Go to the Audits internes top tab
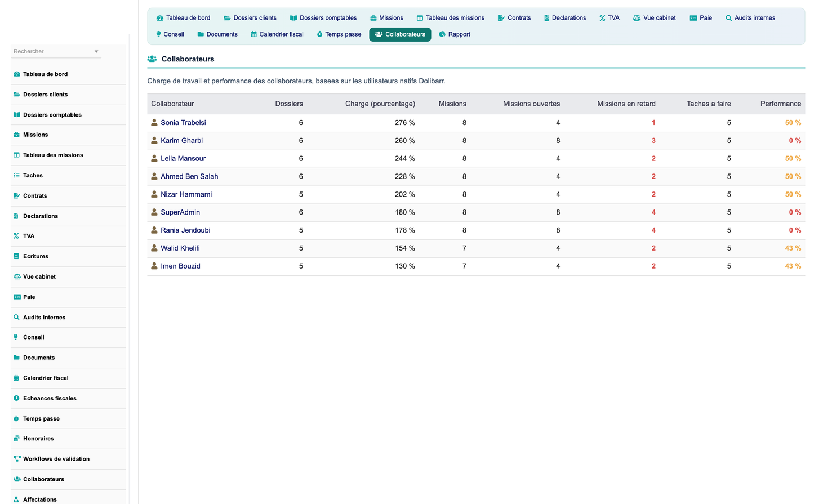814x504 pixels. coord(750,18)
